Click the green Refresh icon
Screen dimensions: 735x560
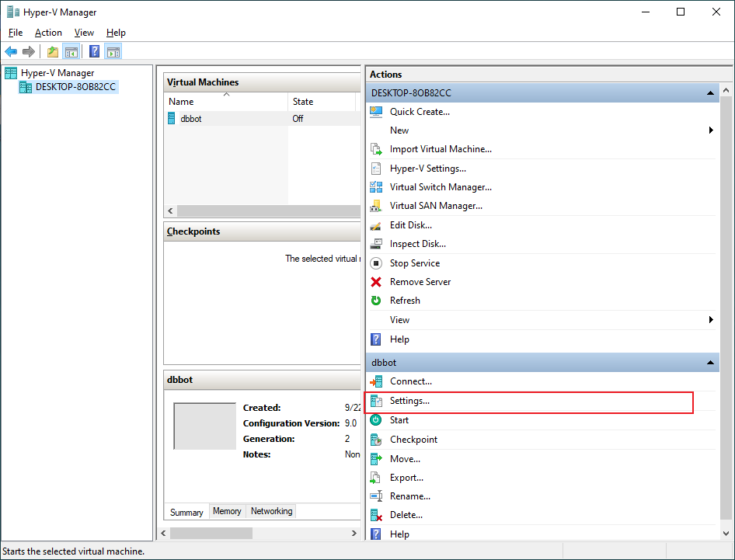point(376,301)
